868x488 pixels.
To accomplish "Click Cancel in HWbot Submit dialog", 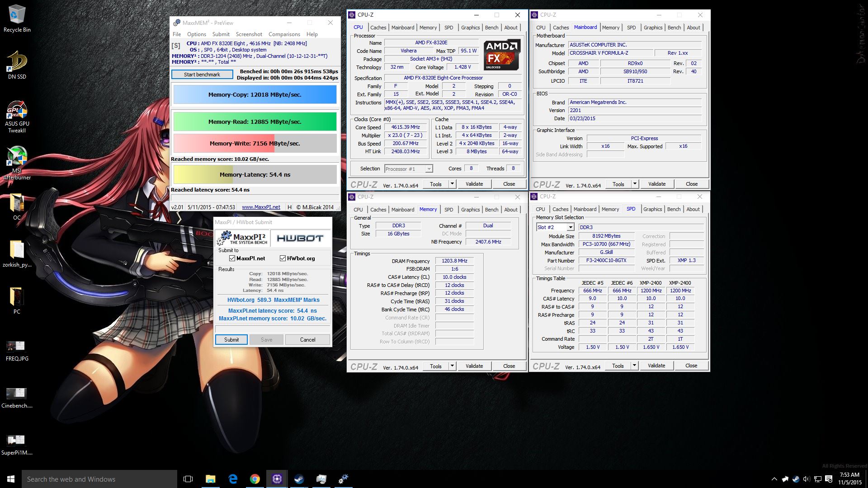I will tap(307, 339).
